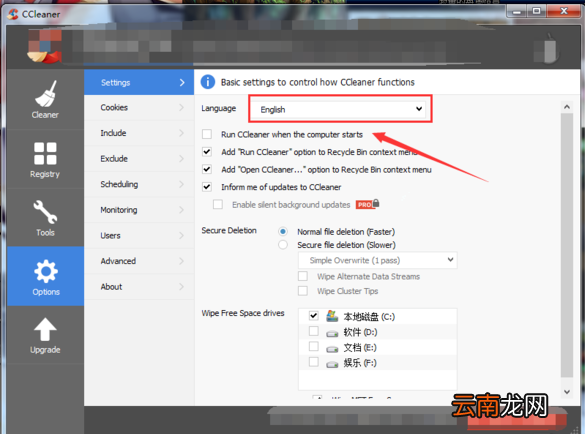Expand the Cookies section chevron
Image resolution: width=585 pixels, height=434 pixels.
(x=181, y=107)
